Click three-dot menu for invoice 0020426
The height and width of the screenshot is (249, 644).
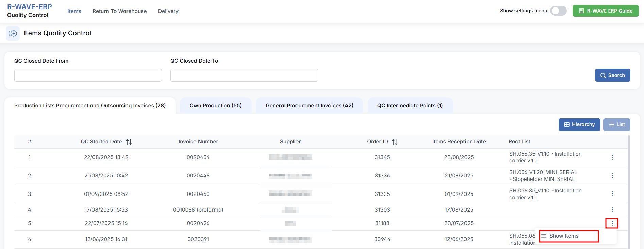point(612,223)
